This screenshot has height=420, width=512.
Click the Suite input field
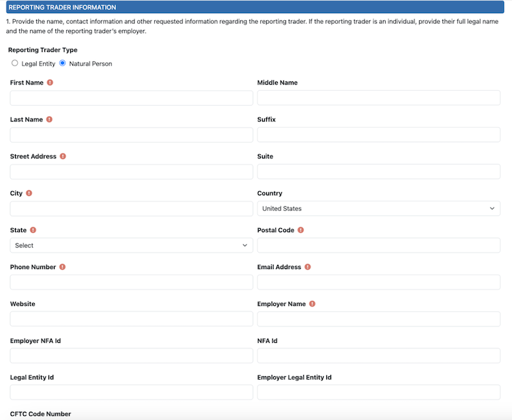tap(379, 172)
